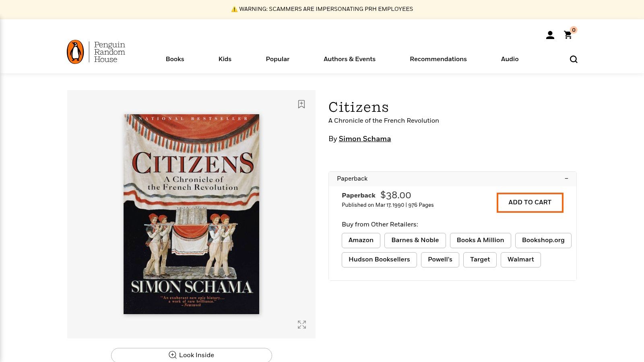Open the Books menu
644x362 pixels.
click(x=175, y=59)
